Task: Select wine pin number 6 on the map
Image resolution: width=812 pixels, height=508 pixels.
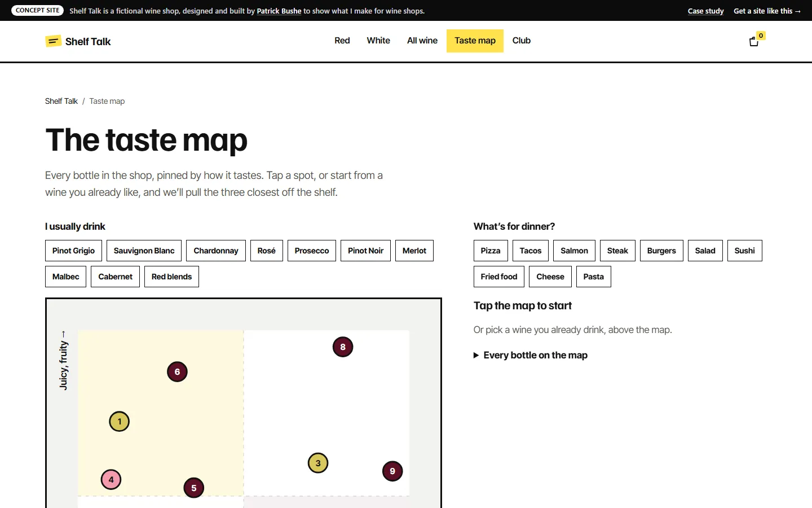Action: [x=177, y=372]
